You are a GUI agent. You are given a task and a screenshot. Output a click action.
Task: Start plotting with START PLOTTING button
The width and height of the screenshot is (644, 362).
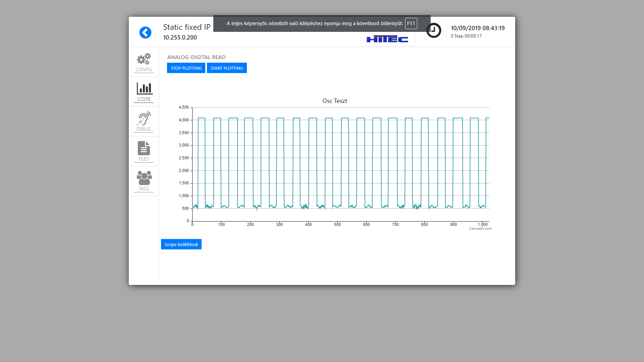[227, 68]
